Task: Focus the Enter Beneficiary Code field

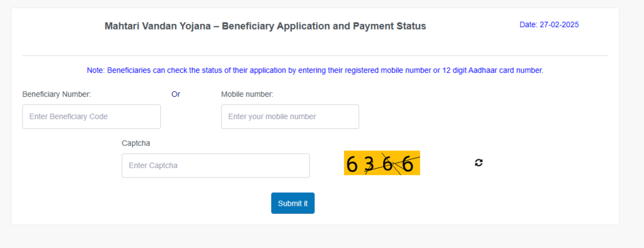Action: click(x=92, y=116)
